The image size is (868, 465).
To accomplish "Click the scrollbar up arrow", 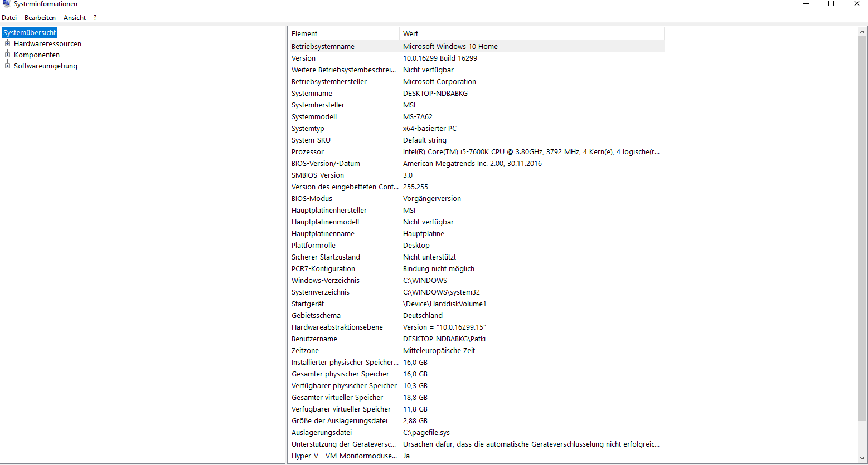I will [863, 33].
